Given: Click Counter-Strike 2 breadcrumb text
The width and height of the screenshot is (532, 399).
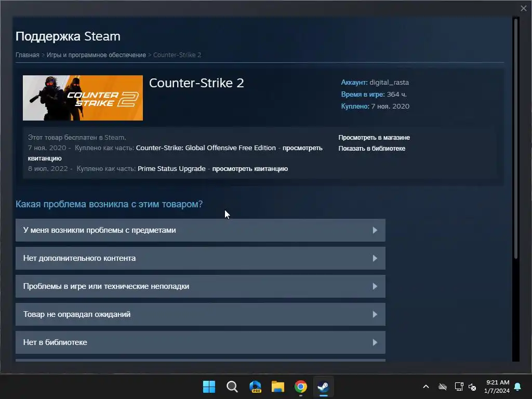Looking at the screenshot, I should pyautogui.click(x=177, y=55).
